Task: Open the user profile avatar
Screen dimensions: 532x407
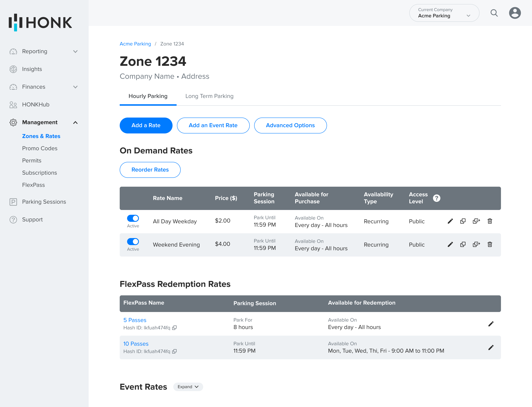Action: tap(515, 13)
